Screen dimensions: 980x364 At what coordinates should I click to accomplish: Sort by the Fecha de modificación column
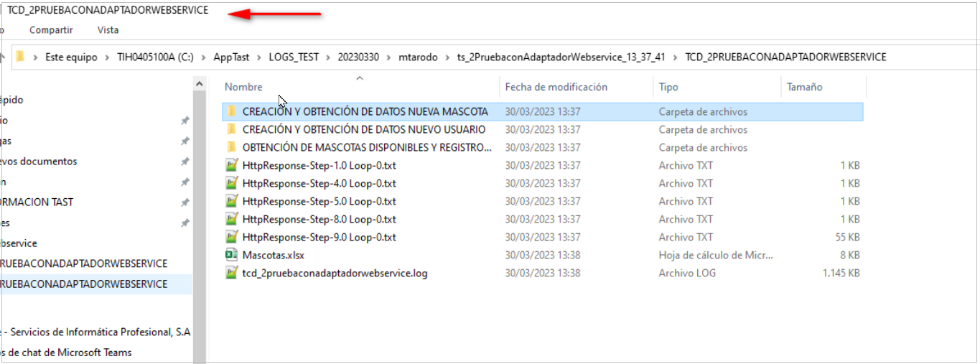click(x=556, y=87)
